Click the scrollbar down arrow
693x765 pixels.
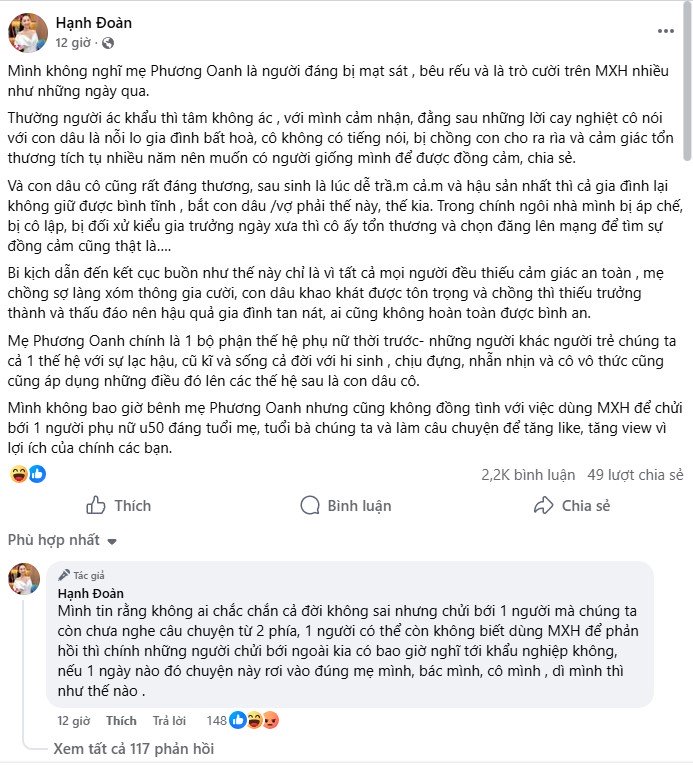686,758
